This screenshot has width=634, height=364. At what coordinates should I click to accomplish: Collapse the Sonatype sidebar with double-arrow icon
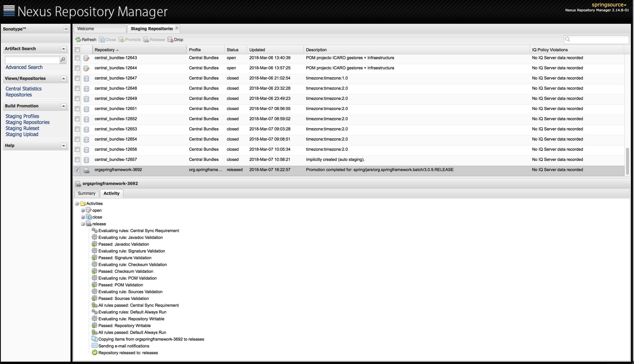(66, 29)
